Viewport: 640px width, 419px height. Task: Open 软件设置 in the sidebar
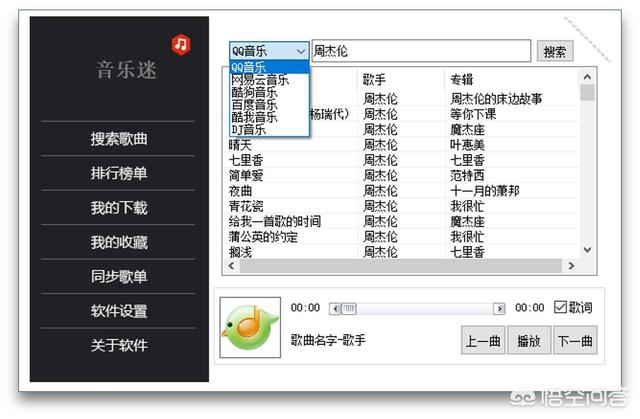[118, 311]
